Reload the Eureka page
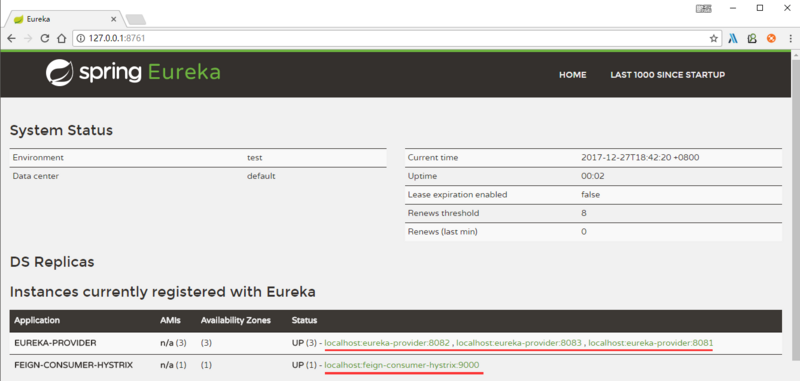 click(x=45, y=38)
